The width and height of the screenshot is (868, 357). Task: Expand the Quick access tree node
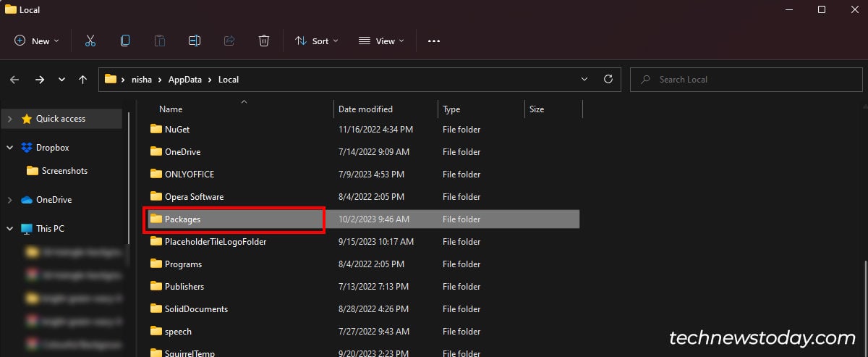[9, 119]
